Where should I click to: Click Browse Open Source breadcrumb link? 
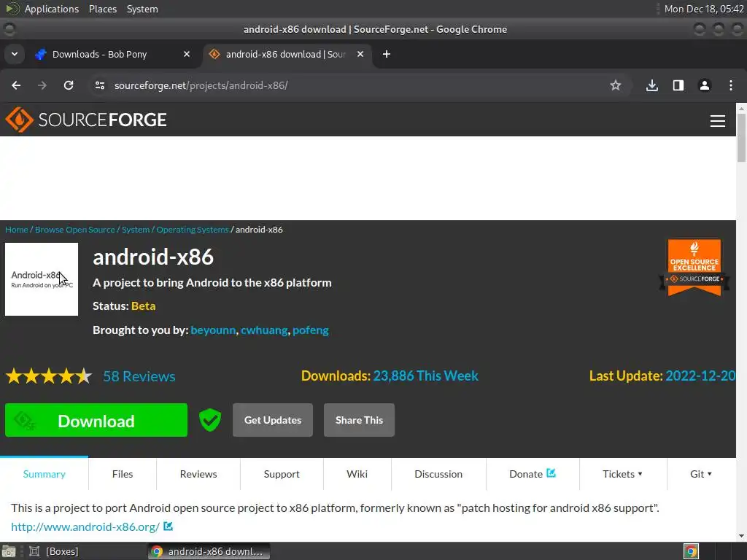75,230
